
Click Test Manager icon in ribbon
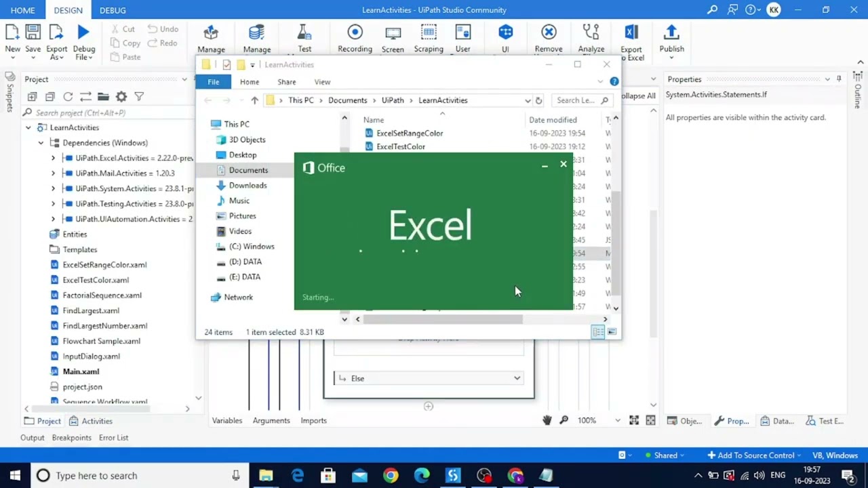coord(304,32)
